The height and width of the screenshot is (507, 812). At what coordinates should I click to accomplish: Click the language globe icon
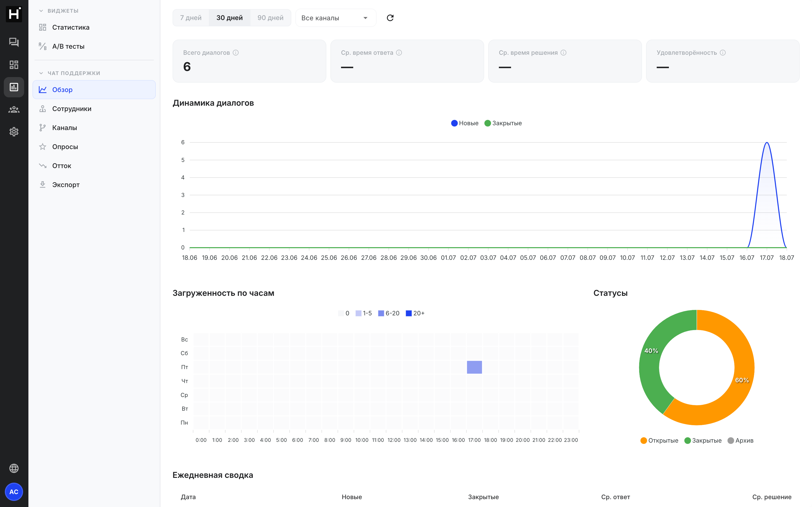14,468
